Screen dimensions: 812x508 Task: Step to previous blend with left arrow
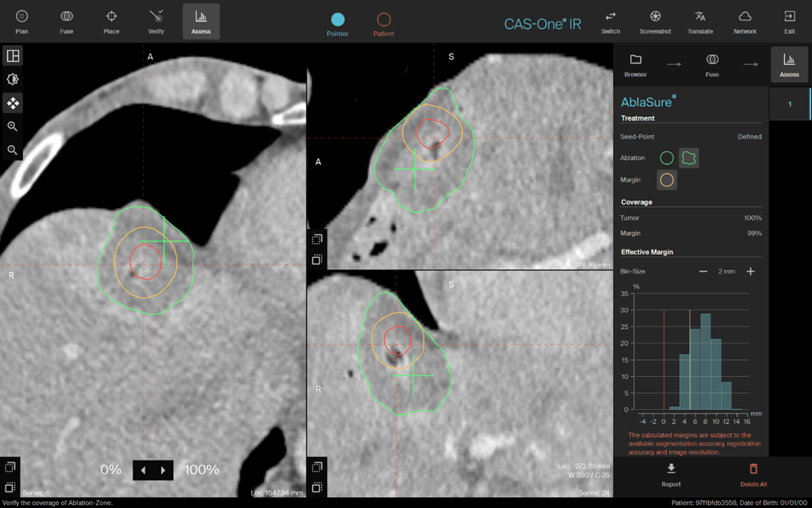143,470
